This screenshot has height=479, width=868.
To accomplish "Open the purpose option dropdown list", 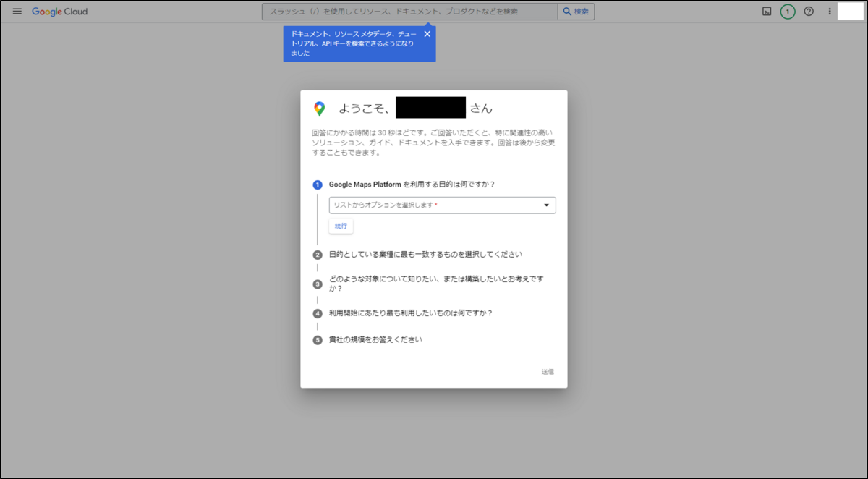I will click(x=442, y=205).
